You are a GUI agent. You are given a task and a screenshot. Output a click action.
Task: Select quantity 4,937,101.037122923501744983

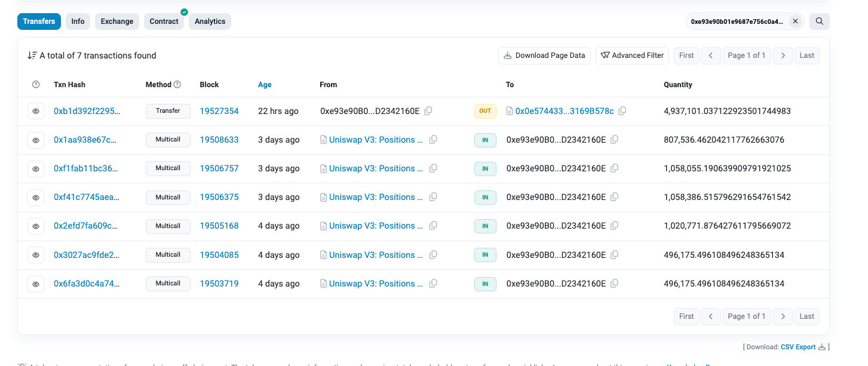tap(728, 111)
